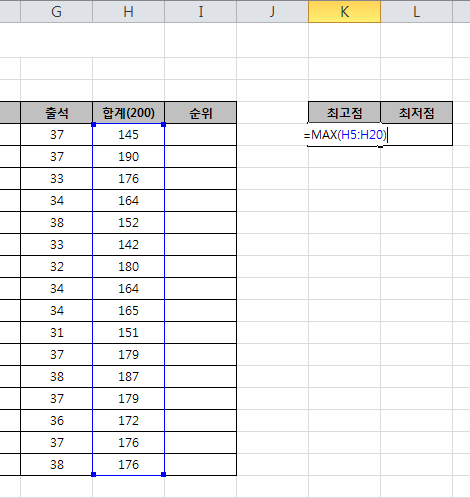The height and width of the screenshot is (498, 470).
Task: Select the total cell showing 145
Action: (128, 135)
